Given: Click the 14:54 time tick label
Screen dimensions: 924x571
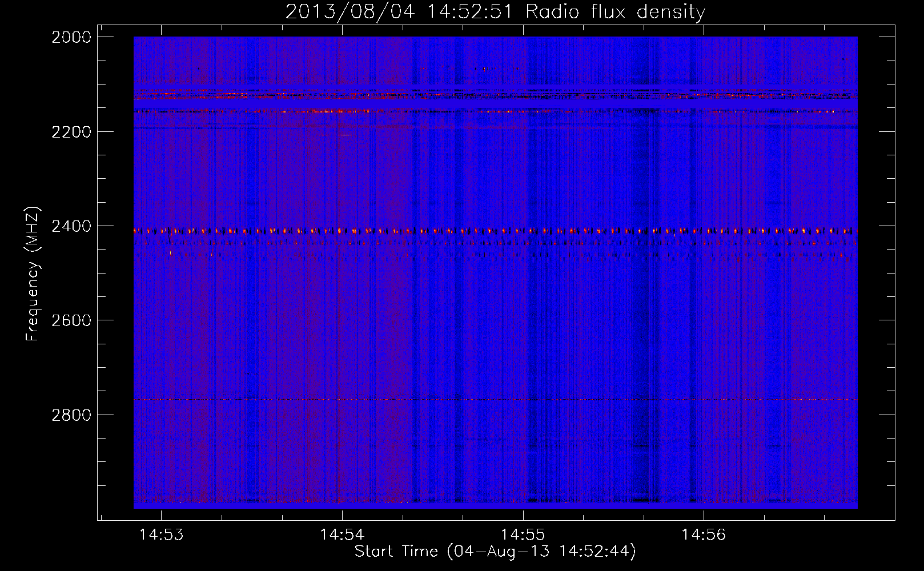Looking at the screenshot, I should click(342, 534).
